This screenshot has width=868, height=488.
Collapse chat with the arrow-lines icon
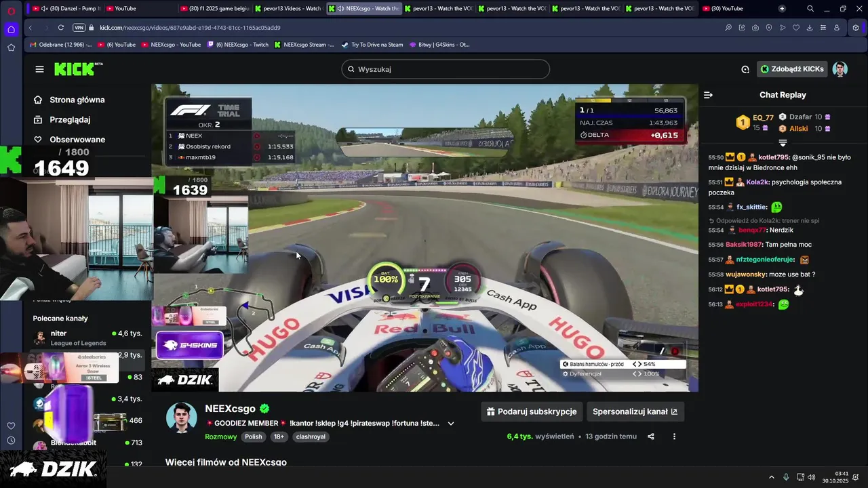[x=708, y=95]
